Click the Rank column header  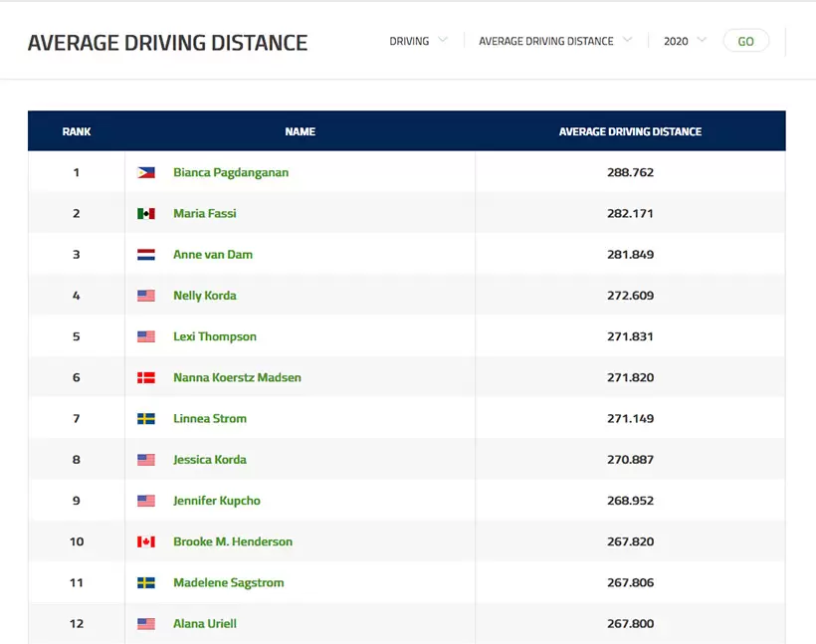pyautogui.click(x=77, y=131)
